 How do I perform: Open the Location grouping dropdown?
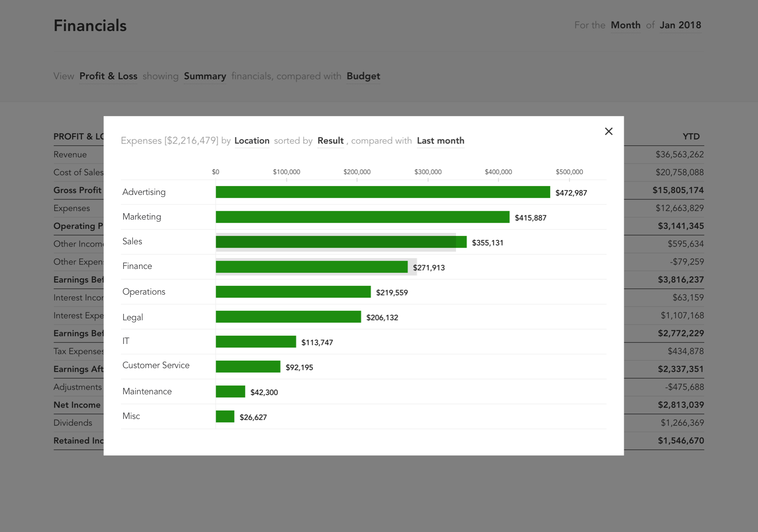tap(252, 141)
